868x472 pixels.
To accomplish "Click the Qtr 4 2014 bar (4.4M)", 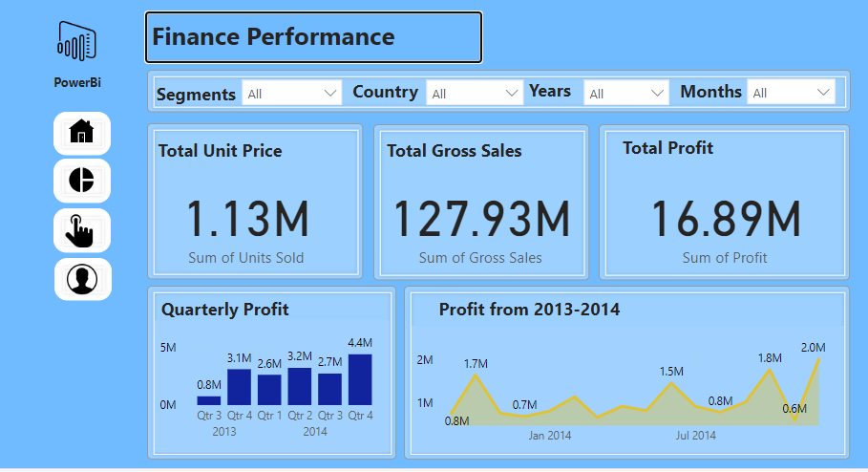I will point(360,379).
